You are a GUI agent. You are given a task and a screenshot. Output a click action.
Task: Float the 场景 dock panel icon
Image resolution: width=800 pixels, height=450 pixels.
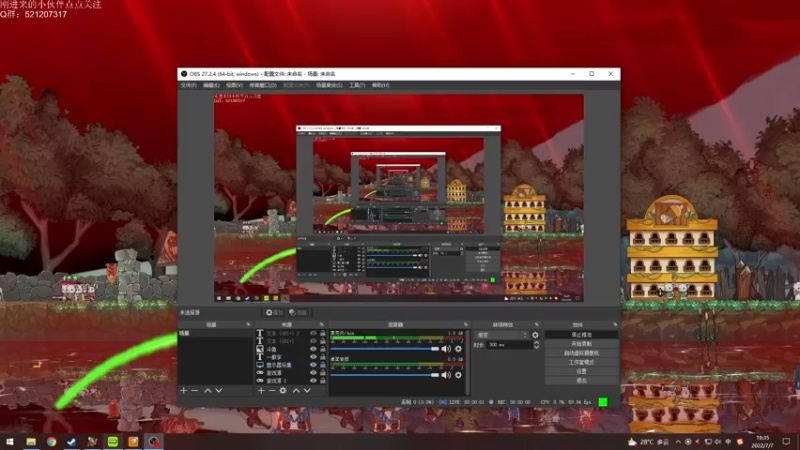click(248, 324)
